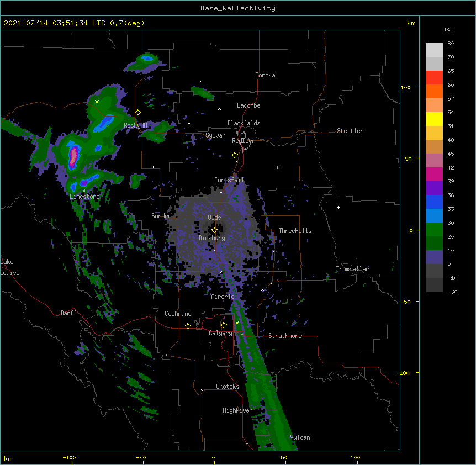Click the Limestone label

[84, 197]
